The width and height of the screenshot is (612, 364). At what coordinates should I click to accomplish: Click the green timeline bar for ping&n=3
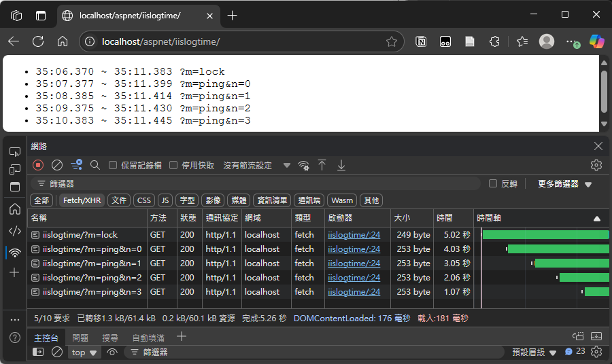[x=596, y=292]
